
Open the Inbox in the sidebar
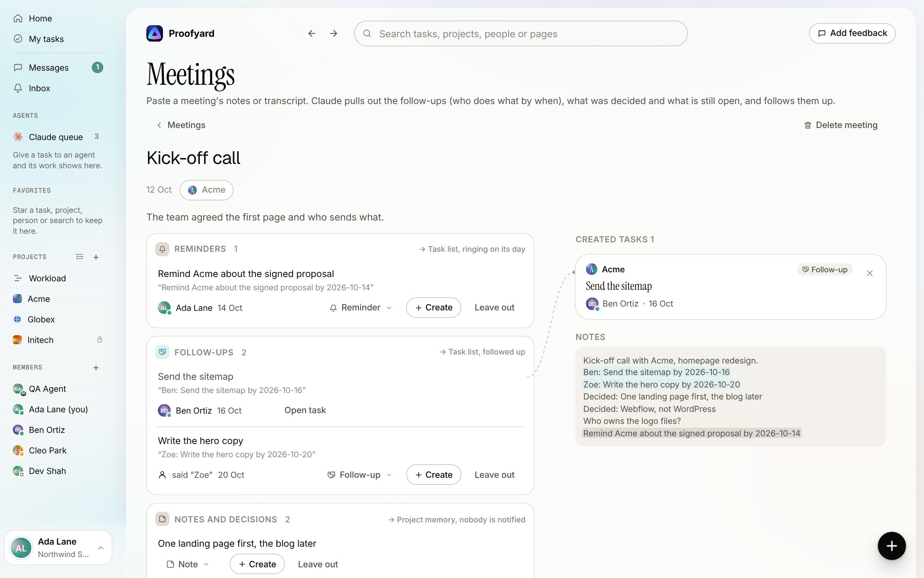pyautogui.click(x=58, y=88)
